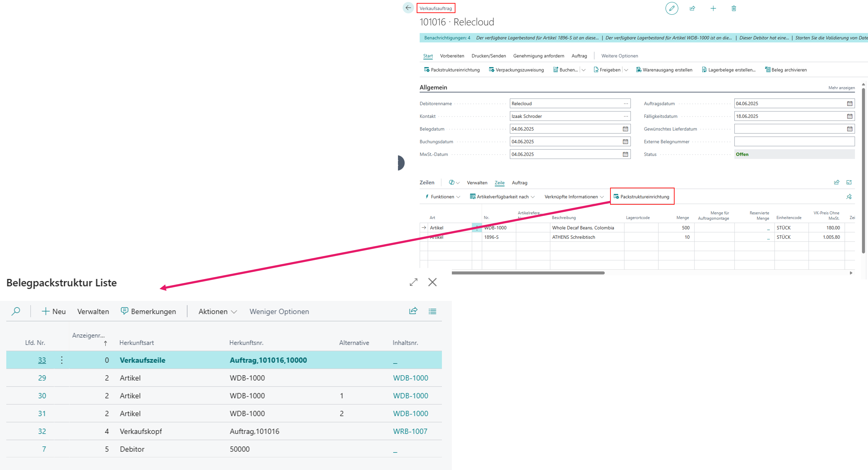Open calendar picker for Belegdatum
This screenshot has width=868, height=470.
625,129
